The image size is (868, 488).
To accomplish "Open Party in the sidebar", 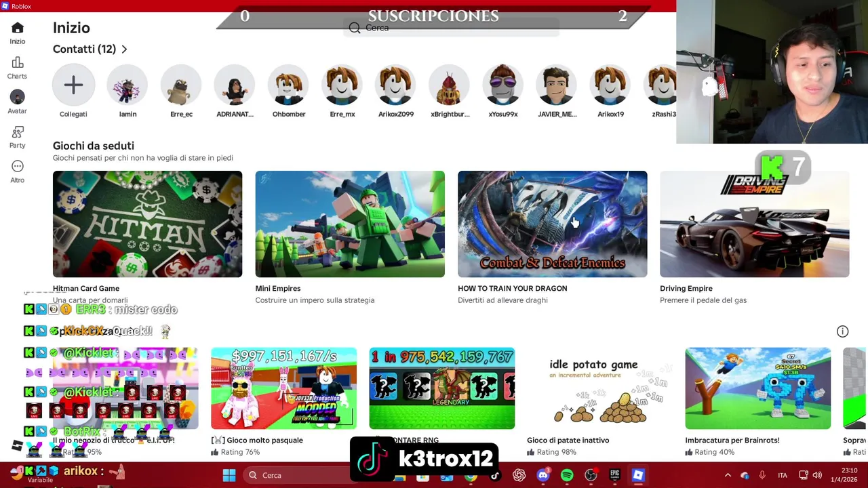I will point(18,132).
